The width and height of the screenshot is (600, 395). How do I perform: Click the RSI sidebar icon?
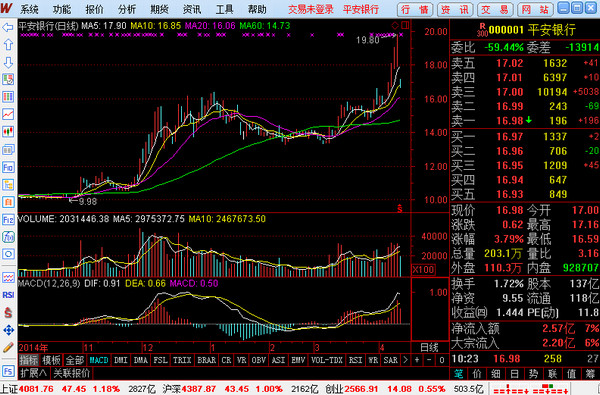point(8,295)
